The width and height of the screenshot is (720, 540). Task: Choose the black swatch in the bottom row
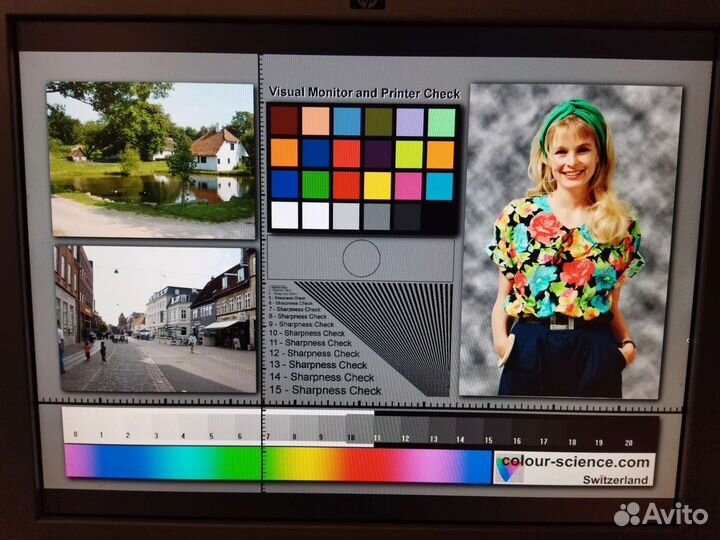(439, 216)
